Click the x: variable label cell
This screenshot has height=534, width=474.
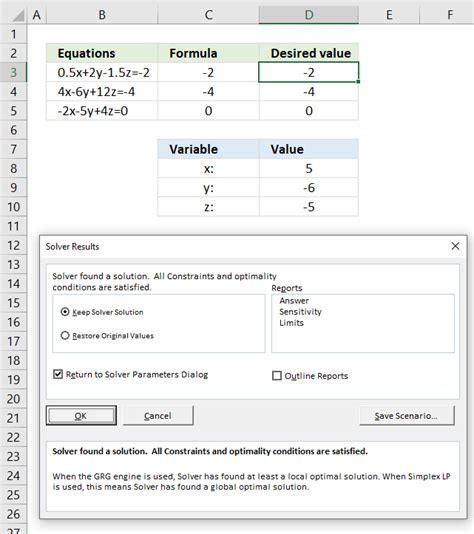(208, 168)
